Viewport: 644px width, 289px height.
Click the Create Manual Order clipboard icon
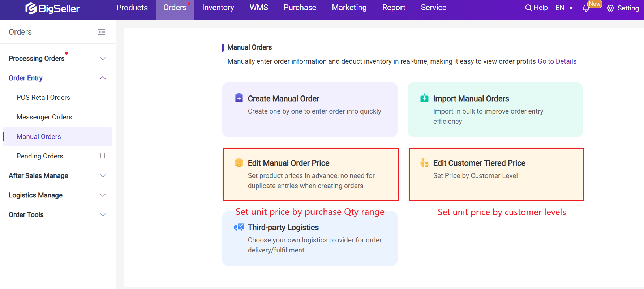(239, 98)
